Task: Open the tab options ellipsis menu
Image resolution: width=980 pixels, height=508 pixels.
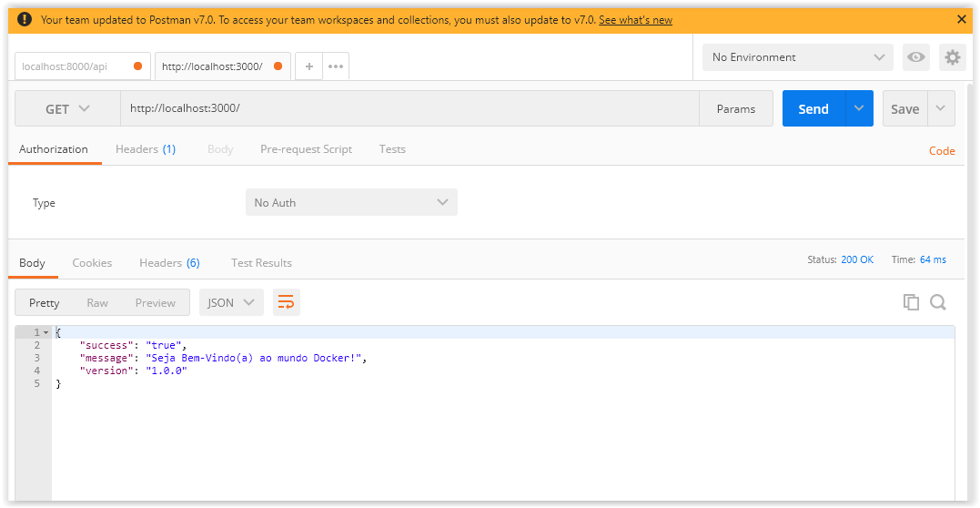Action: click(x=336, y=66)
